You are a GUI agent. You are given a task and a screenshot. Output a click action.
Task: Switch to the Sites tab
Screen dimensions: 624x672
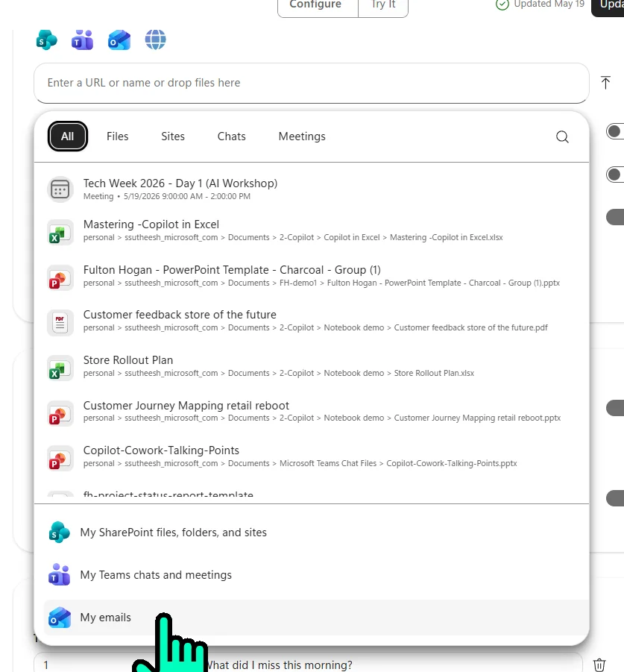[x=173, y=136]
